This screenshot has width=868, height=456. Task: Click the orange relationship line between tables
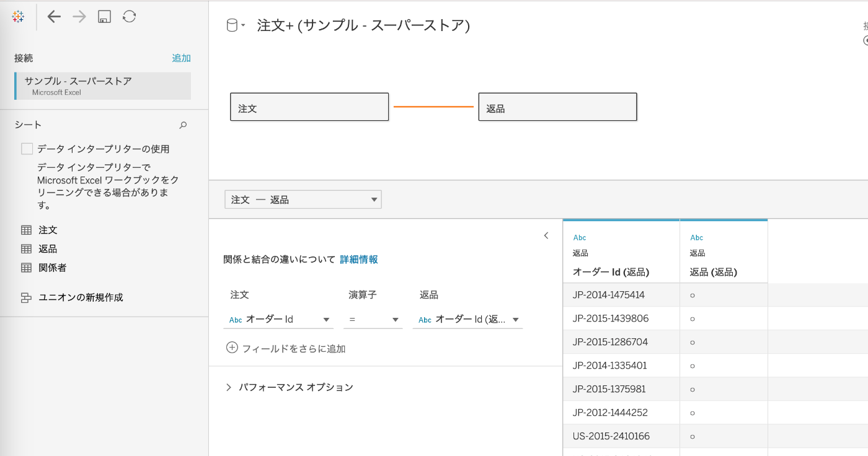point(433,107)
